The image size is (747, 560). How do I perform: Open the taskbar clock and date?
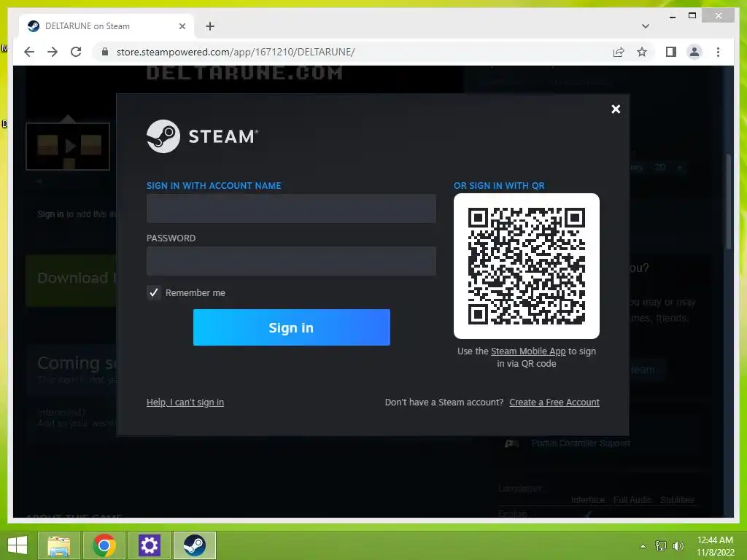715,546
